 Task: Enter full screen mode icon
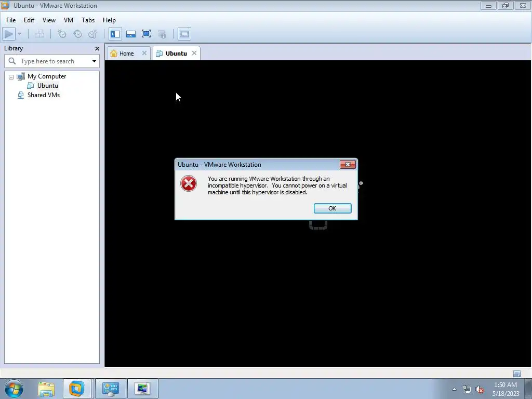[x=146, y=34]
